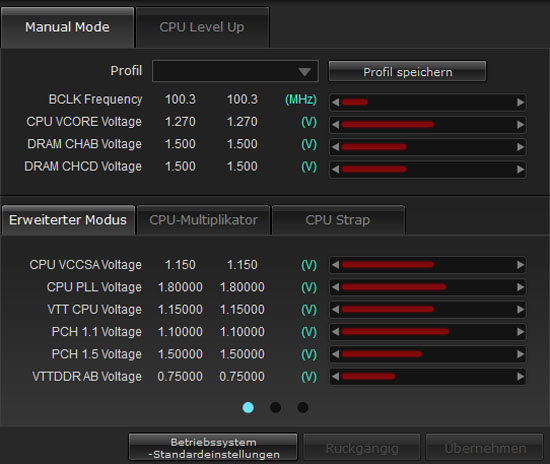The width and height of the screenshot is (550, 464).
Task: Adjust the DRAM CHCD Voltage slider
Action: pyautogui.click(x=428, y=169)
